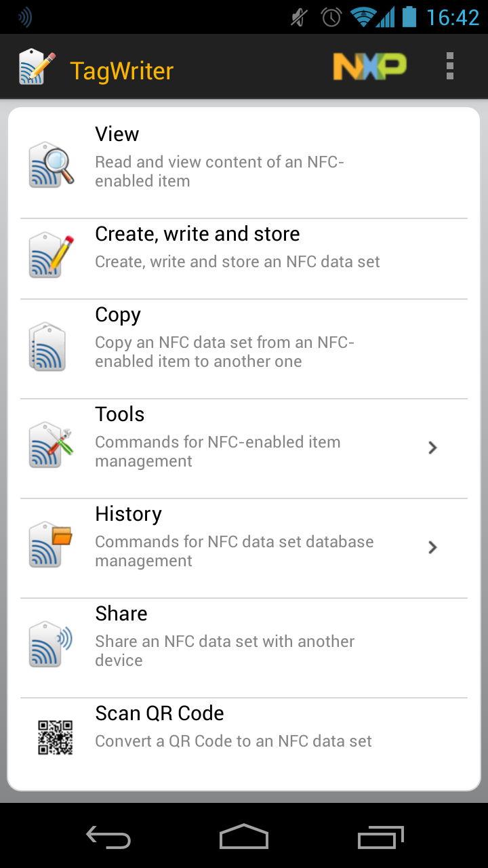Tap the QR code icon
This screenshot has height=868, width=488.
(55, 738)
